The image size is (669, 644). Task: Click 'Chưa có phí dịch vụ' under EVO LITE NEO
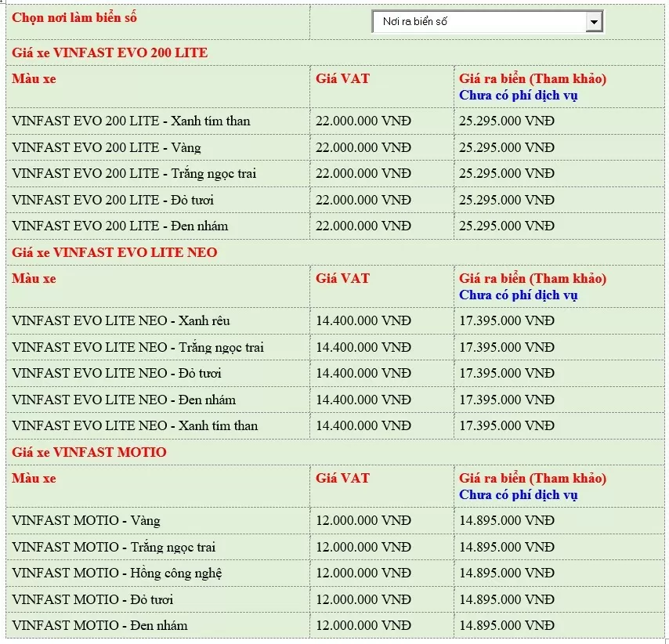pos(519,295)
